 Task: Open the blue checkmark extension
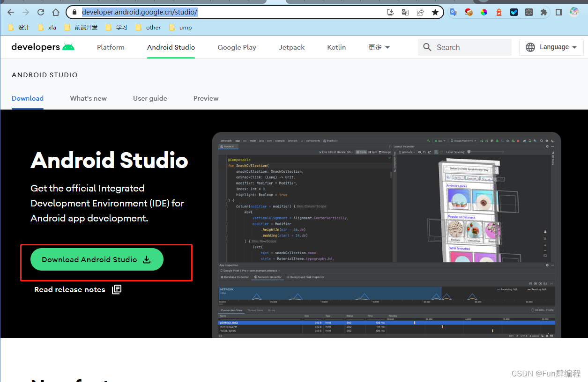click(514, 12)
